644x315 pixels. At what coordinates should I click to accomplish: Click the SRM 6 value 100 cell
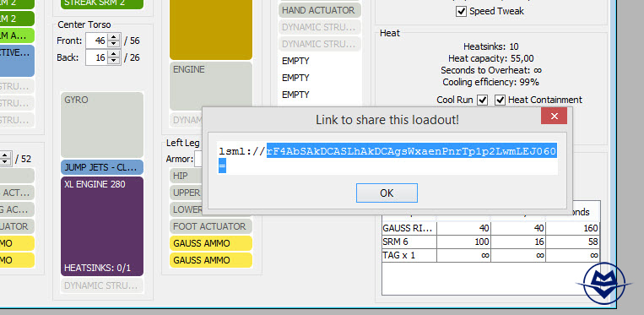click(x=463, y=242)
